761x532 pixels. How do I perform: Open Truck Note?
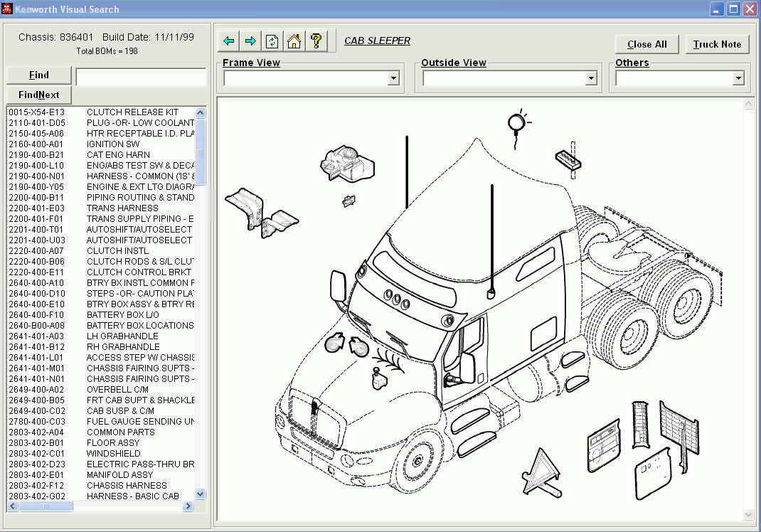717,44
